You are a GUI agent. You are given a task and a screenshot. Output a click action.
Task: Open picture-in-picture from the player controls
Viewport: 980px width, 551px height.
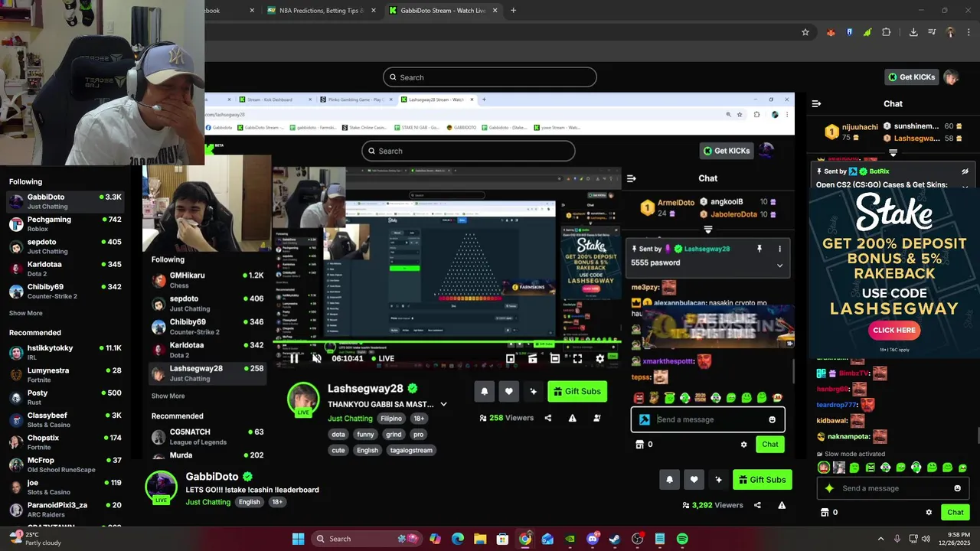pos(511,358)
